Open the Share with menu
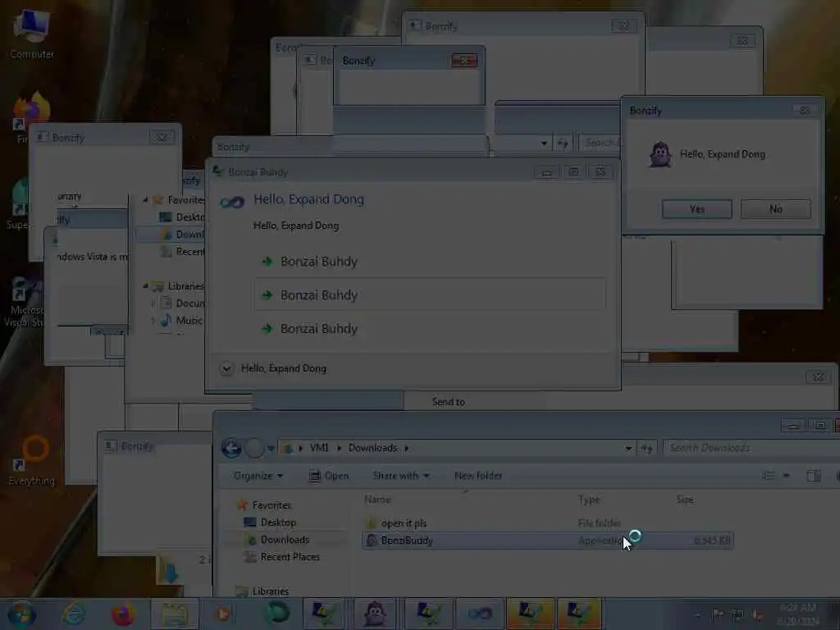Screen dimensions: 840x630 click(x=400, y=476)
